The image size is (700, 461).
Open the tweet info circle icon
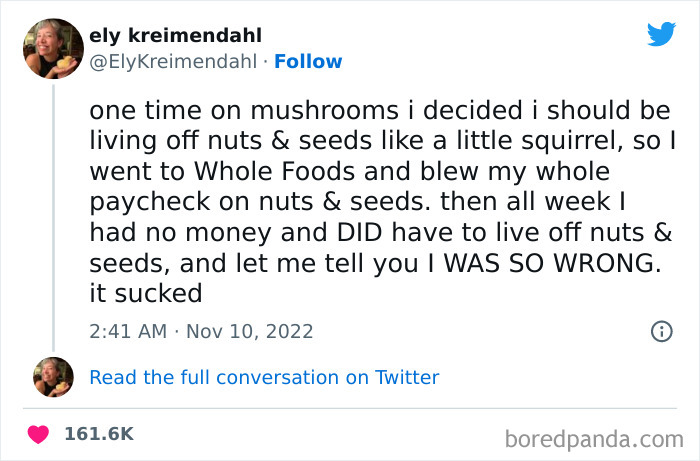point(661,331)
